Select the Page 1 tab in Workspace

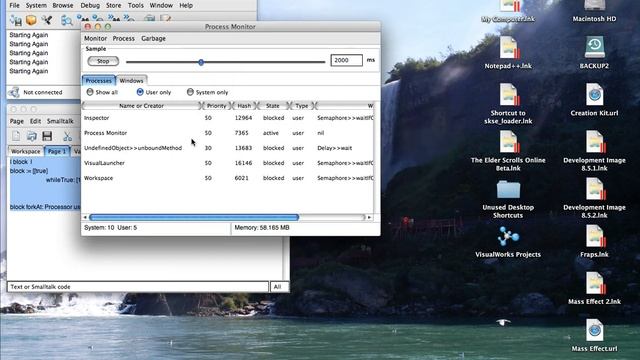[x=57, y=151]
